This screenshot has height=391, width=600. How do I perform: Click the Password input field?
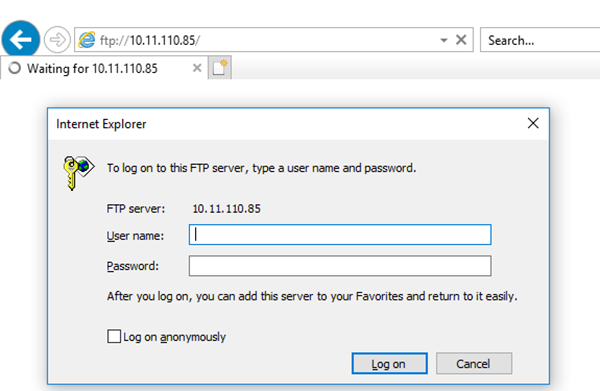coord(340,266)
